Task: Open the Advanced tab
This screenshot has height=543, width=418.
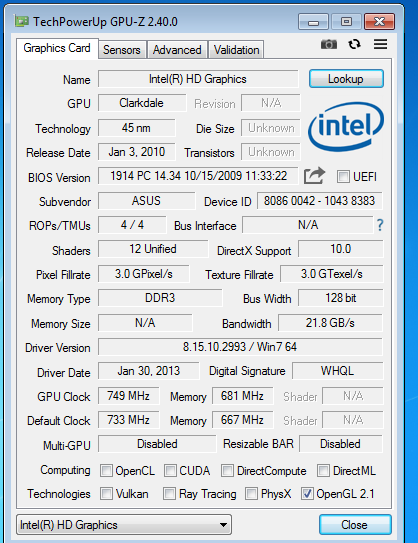Action: click(x=177, y=50)
